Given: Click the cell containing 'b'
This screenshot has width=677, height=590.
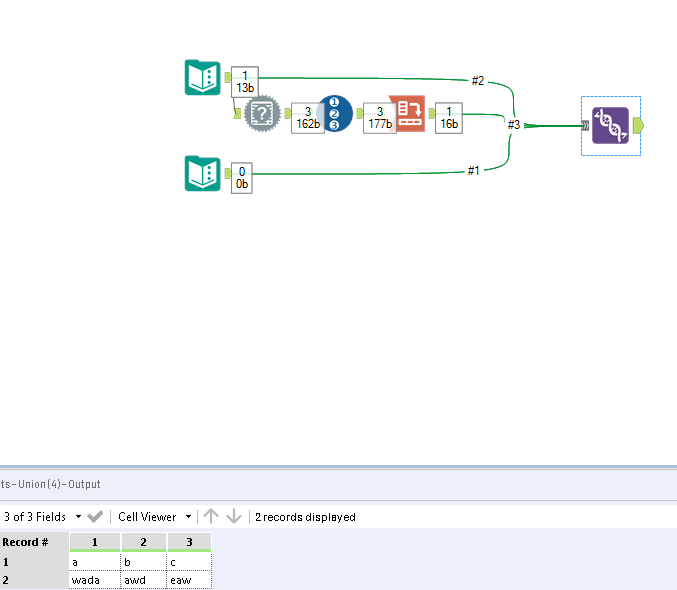Looking at the screenshot, I should coord(143,562).
